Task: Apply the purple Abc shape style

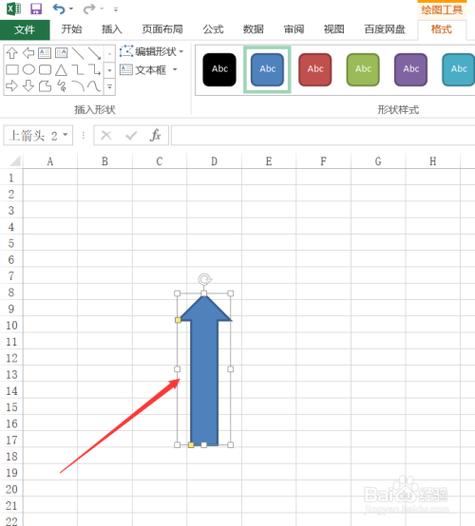Action: point(411,69)
